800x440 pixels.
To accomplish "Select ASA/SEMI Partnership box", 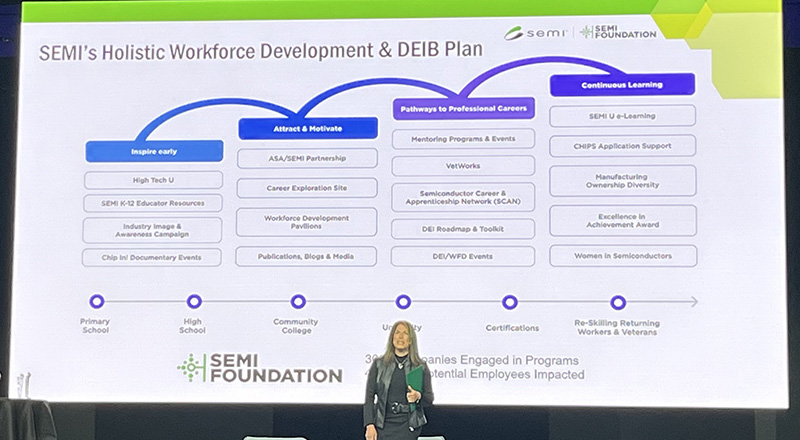I will coord(307,158).
